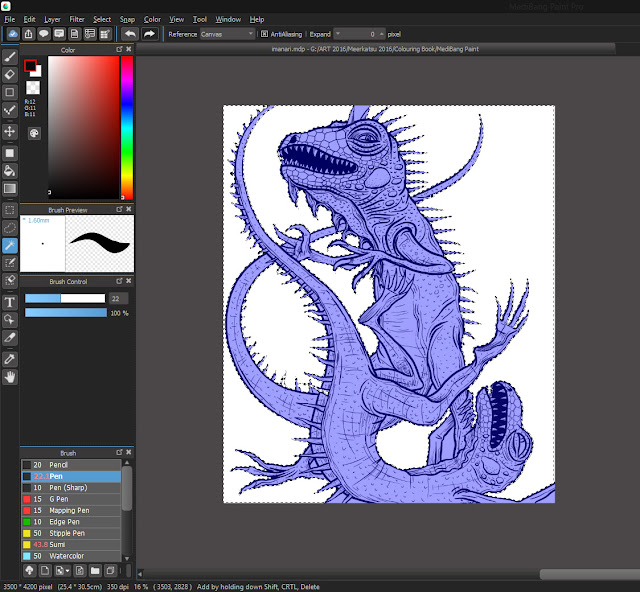Open the Layer menu
Image resolution: width=640 pixels, height=592 pixels.
(52, 19)
